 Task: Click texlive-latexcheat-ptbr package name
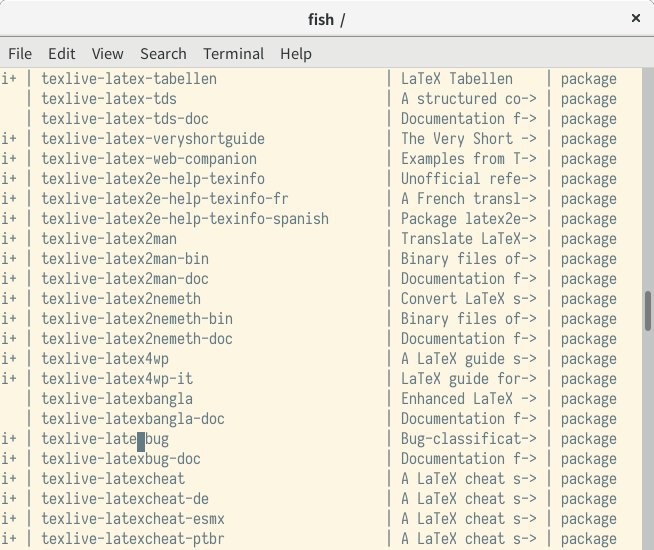133,539
